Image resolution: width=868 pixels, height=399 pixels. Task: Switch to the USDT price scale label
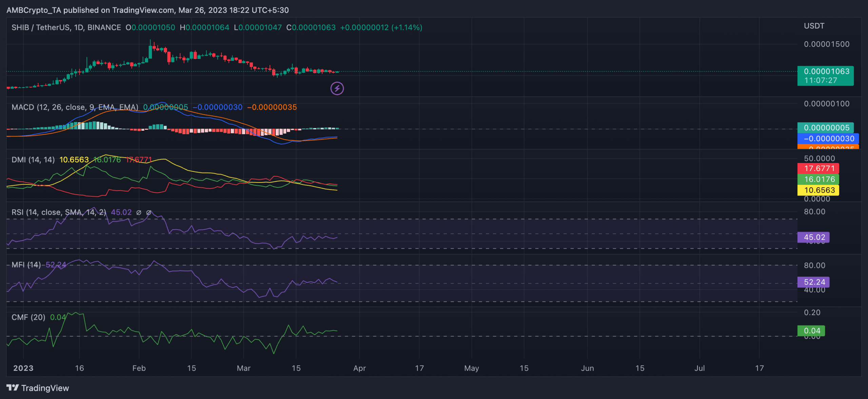tap(814, 26)
